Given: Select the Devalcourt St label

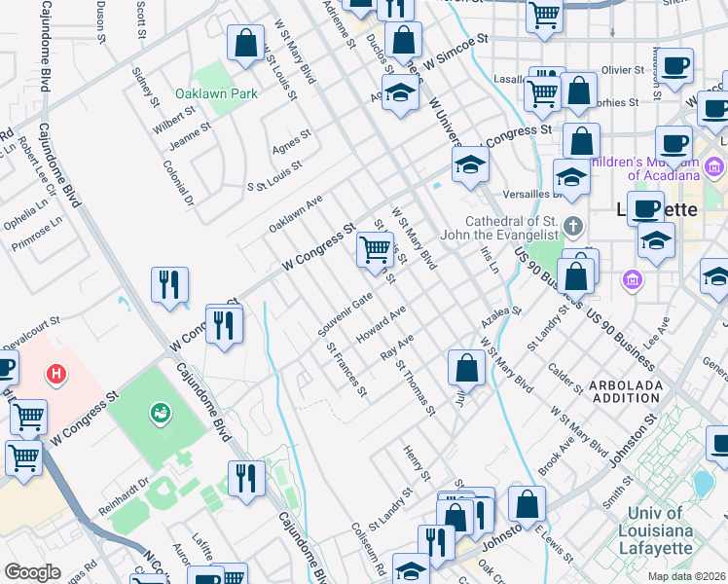Looking at the screenshot, I should click(x=31, y=332).
